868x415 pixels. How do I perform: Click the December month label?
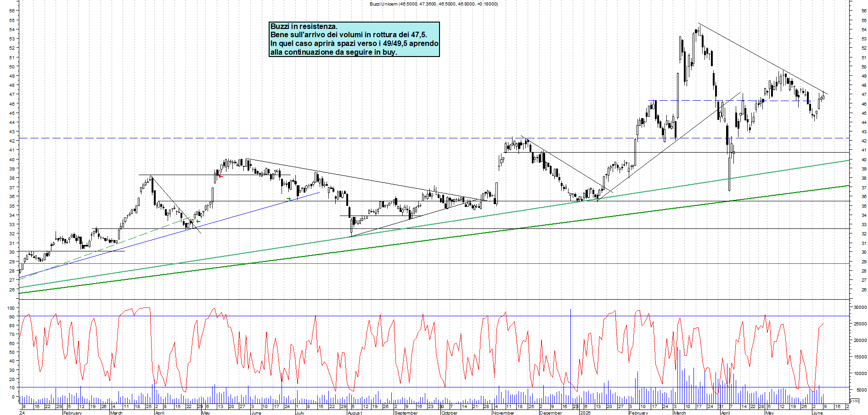551,413
